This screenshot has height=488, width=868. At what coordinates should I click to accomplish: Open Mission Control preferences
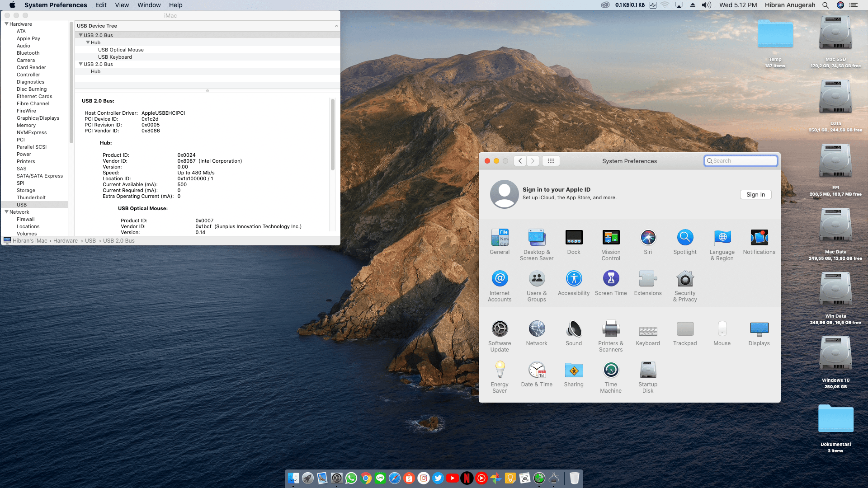(x=611, y=238)
